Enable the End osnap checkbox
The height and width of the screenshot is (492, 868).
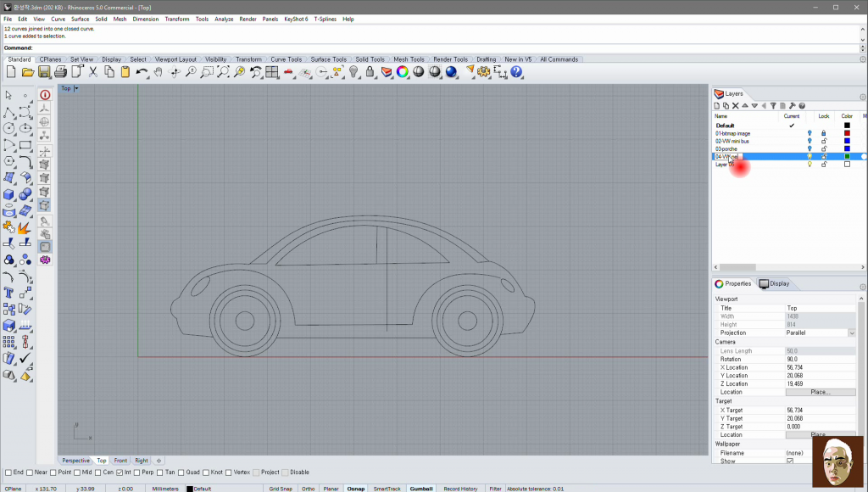8,472
